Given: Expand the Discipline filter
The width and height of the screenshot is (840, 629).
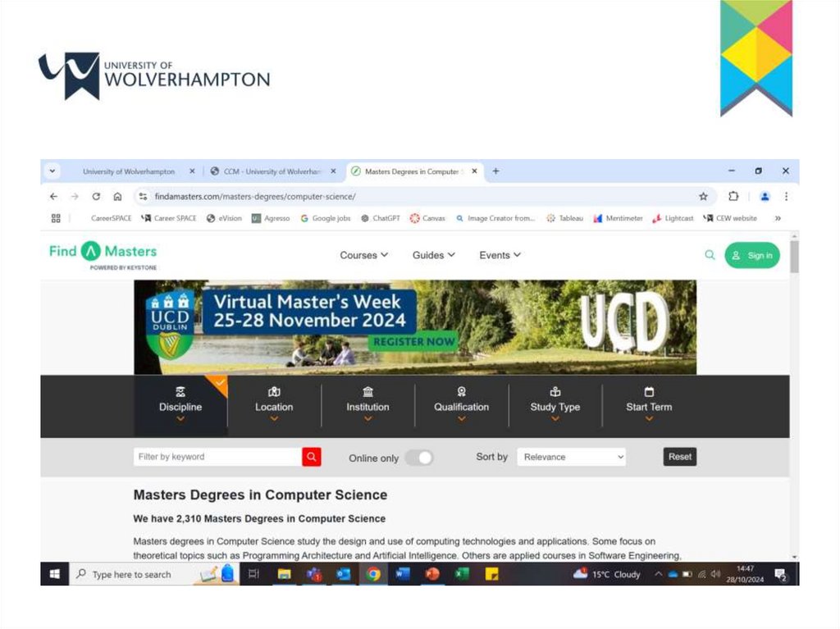Looking at the screenshot, I should coord(180,406).
